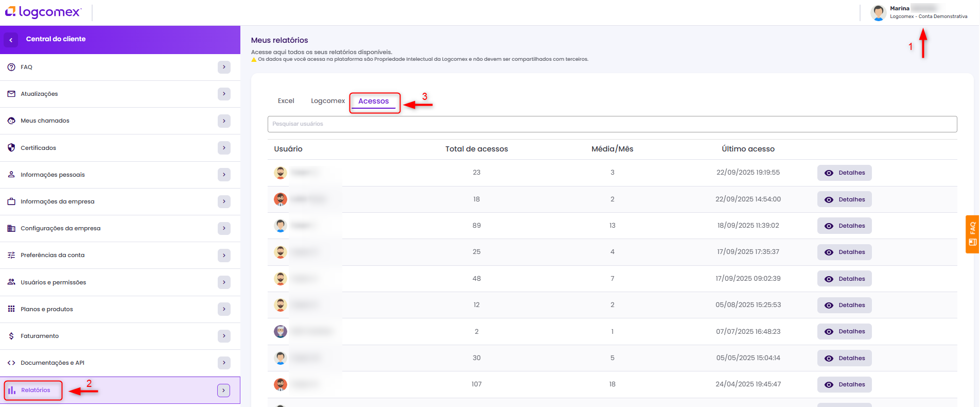View Detalhes for user with 23 accesses
The height and width of the screenshot is (407, 980).
pyautogui.click(x=844, y=173)
